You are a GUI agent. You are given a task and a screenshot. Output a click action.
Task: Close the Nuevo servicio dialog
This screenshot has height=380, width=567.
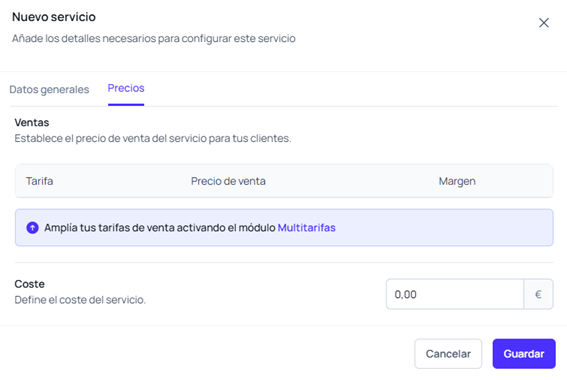543,23
